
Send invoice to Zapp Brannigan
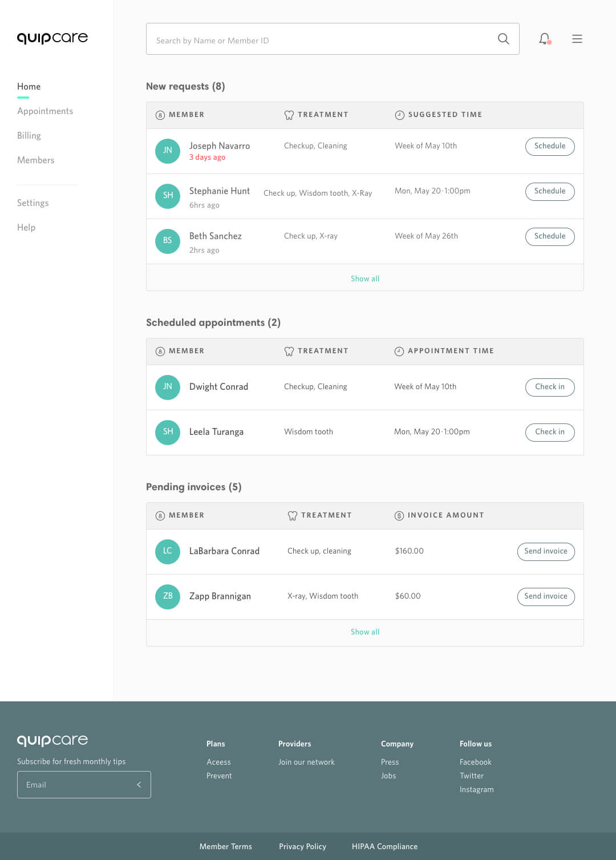[x=546, y=596]
